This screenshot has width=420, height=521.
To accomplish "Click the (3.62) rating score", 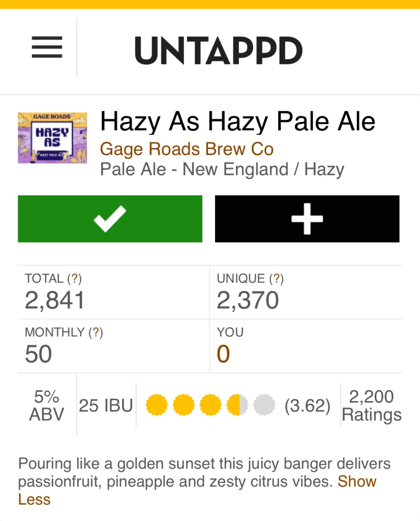I will tap(307, 406).
